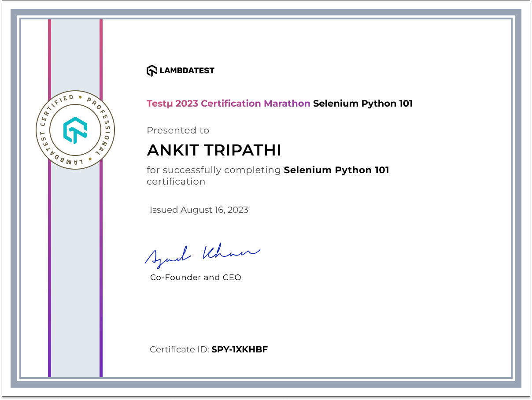The height and width of the screenshot is (400, 532).
Task: Click the Issued August 16, 2023 date
Action: click(198, 210)
